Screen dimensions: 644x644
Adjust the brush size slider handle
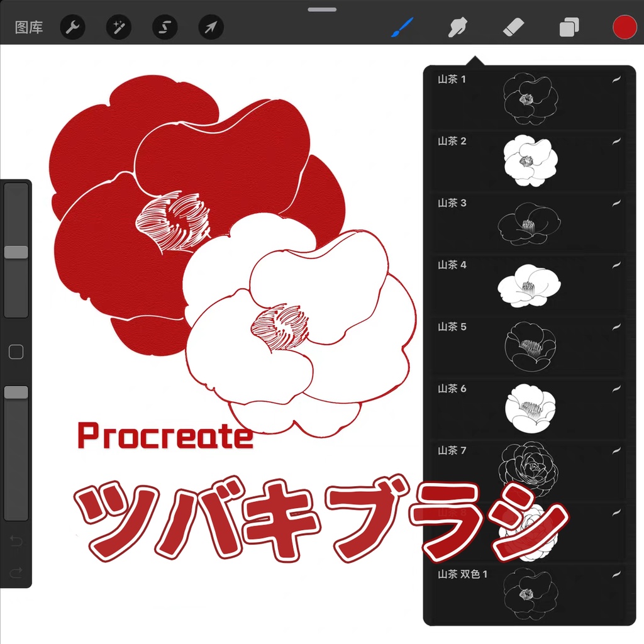[x=16, y=252]
